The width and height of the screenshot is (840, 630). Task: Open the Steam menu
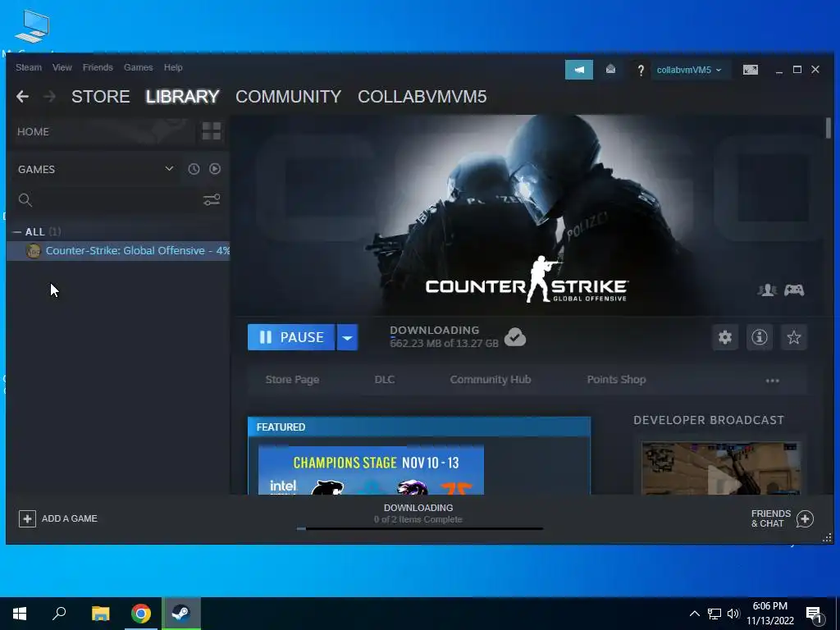coord(29,67)
